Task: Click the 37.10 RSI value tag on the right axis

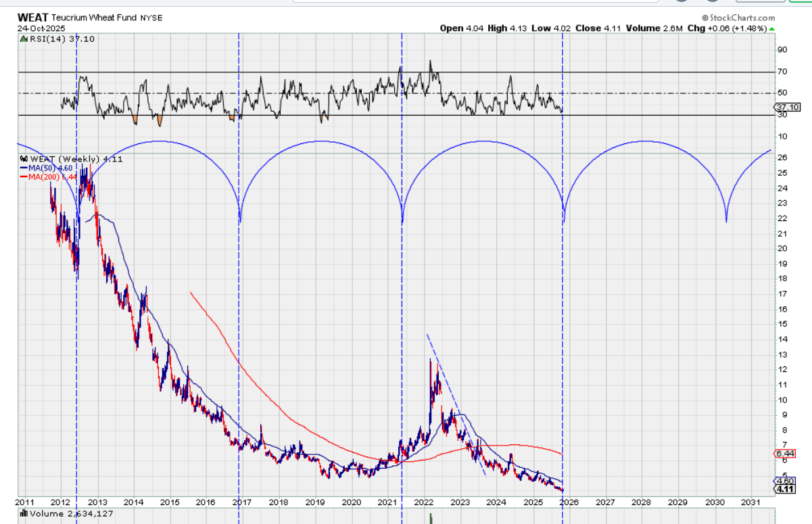Action: pos(787,107)
